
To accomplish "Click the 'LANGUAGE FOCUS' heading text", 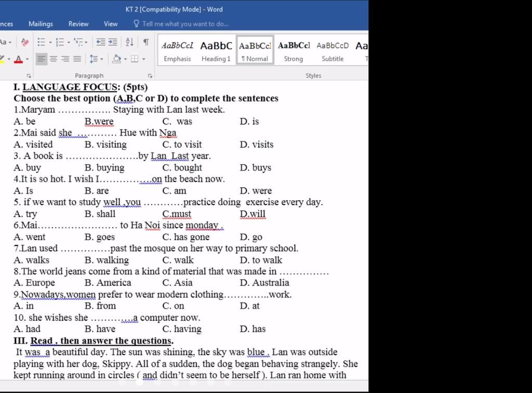I will click(x=70, y=87).
